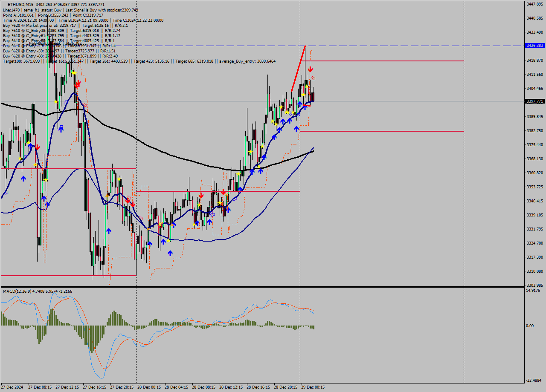
Task: Select the 3418.870 price axis label
Action: click(535, 60)
